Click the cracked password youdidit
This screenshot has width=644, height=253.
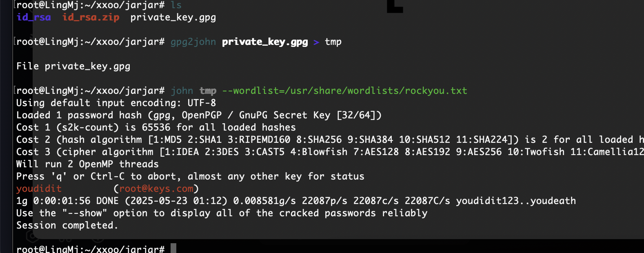tap(39, 189)
